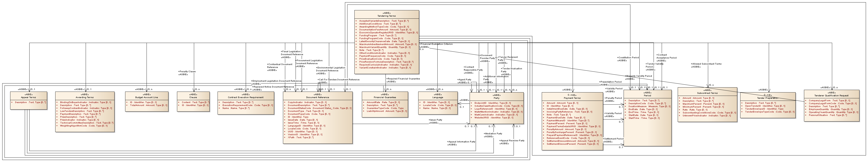
Task: Click the +Allowed Subcontract Terms label
Action: coord(706,64)
